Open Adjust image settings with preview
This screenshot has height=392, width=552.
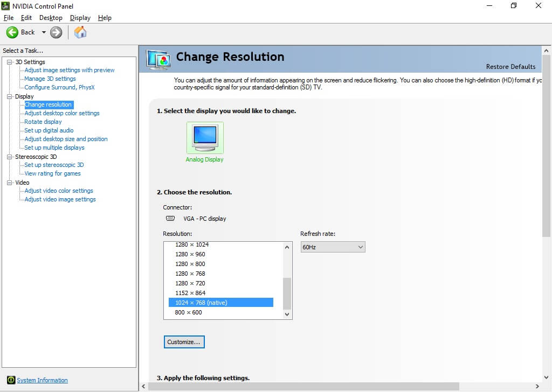tap(70, 71)
